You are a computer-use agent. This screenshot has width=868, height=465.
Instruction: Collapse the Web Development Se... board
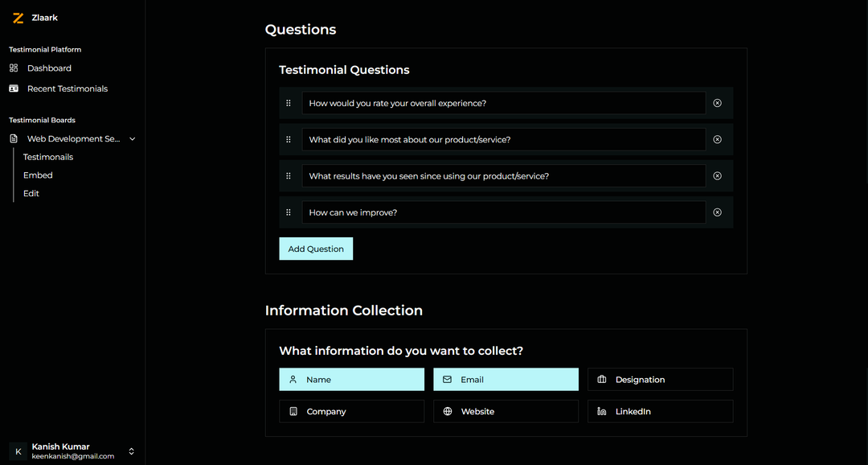click(132, 138)
